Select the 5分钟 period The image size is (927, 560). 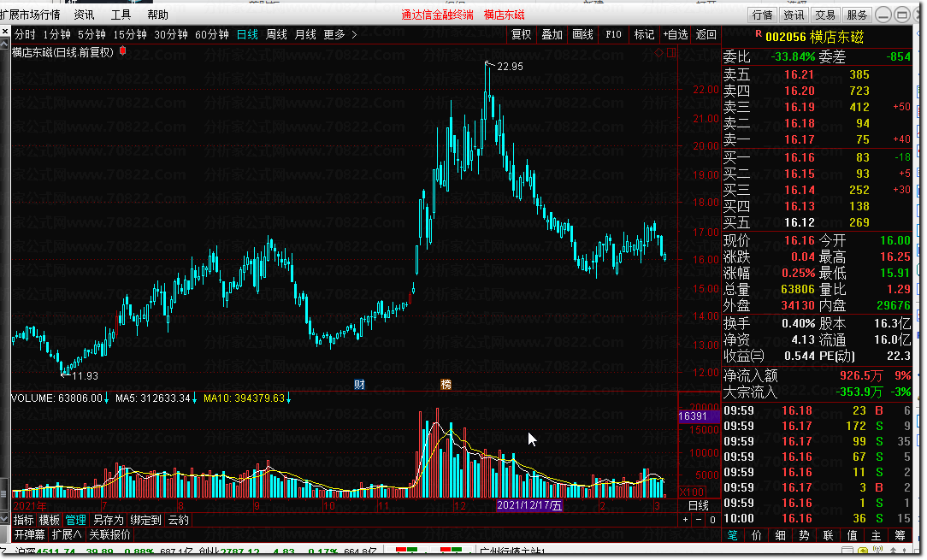[92, 35]
